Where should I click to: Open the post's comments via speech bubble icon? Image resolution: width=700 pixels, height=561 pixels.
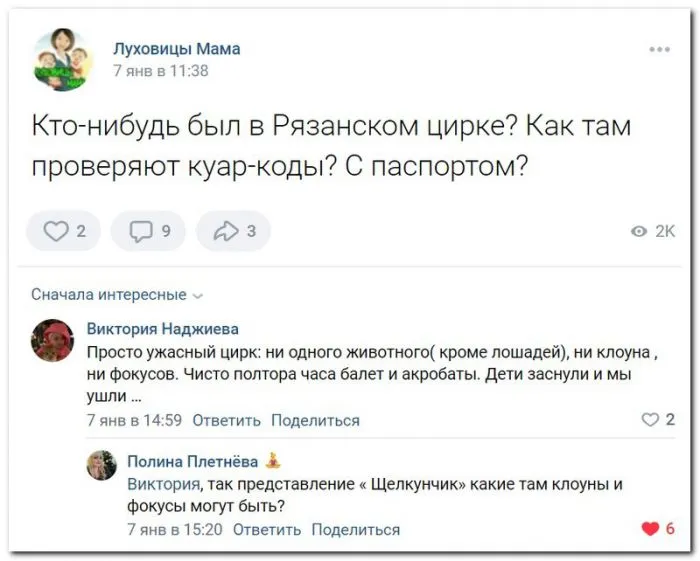click(x=148, y=232)
